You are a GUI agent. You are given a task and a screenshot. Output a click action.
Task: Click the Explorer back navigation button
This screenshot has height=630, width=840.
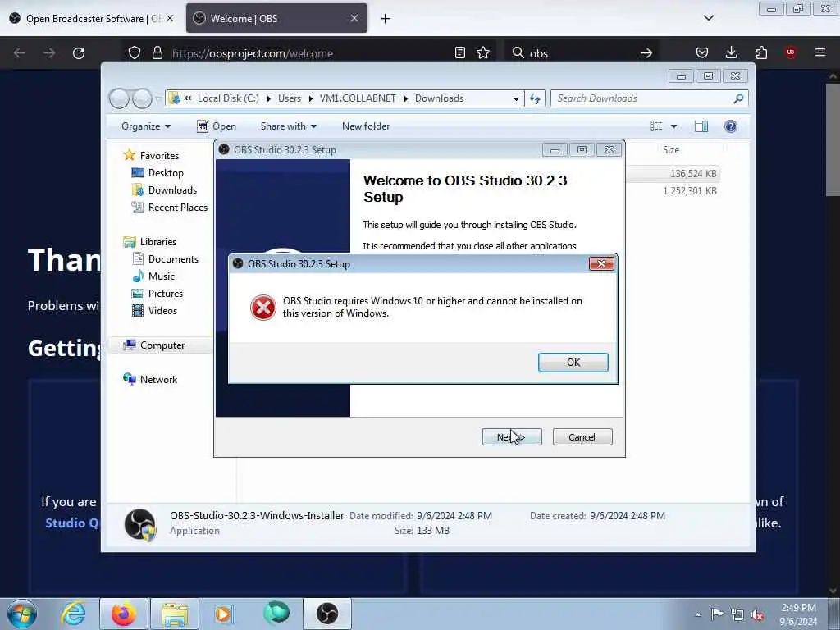[120, 98]
